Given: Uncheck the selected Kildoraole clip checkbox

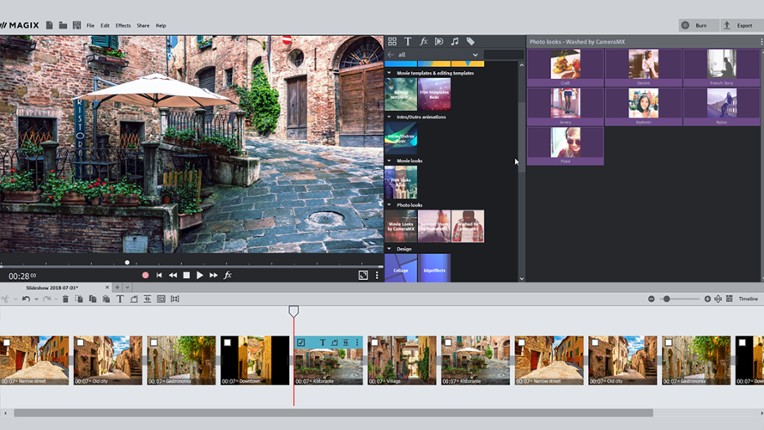Looking at the screenshot, I should pos(301,343).
